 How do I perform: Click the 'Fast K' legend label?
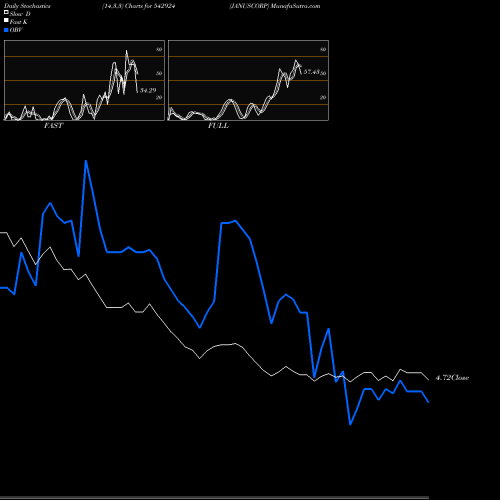click(19, 22)
